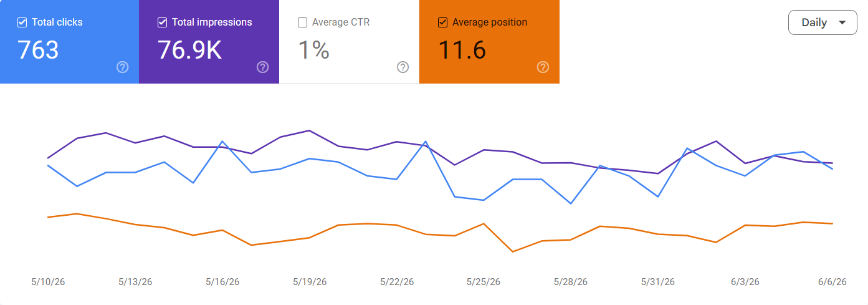This screenshot has width=868, height=305.
Task: Enable the Average CTR checkbox
Action: [x=303, y=22]
